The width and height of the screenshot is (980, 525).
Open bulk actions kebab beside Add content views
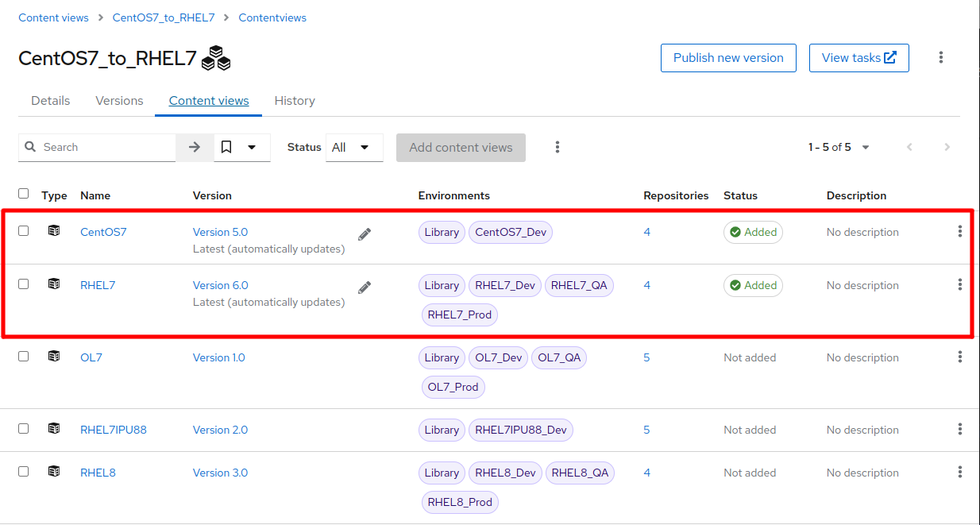pos(558,147)
